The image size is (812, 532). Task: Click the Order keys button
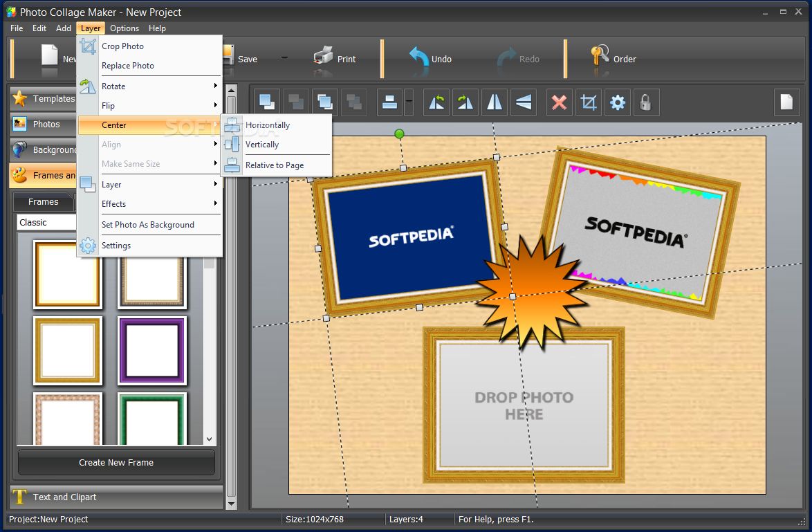613,58
